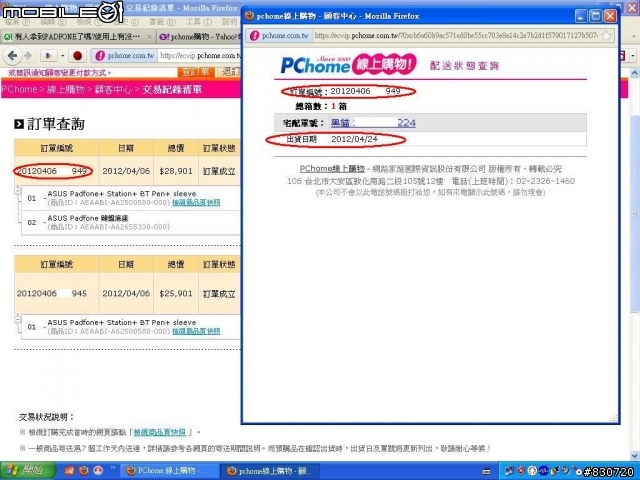Click the PChome breadcrumb link

pos(19,89)
